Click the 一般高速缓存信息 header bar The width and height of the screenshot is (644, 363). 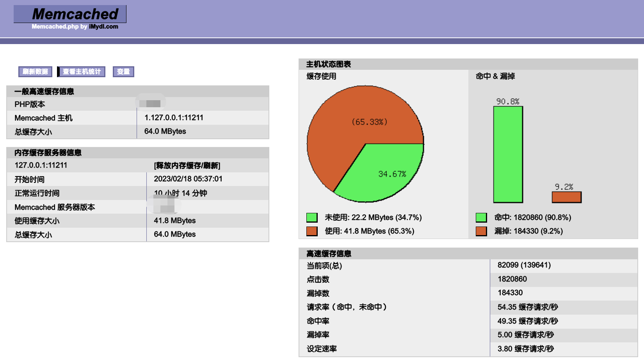pyautogui.click(x=44, y=91)
